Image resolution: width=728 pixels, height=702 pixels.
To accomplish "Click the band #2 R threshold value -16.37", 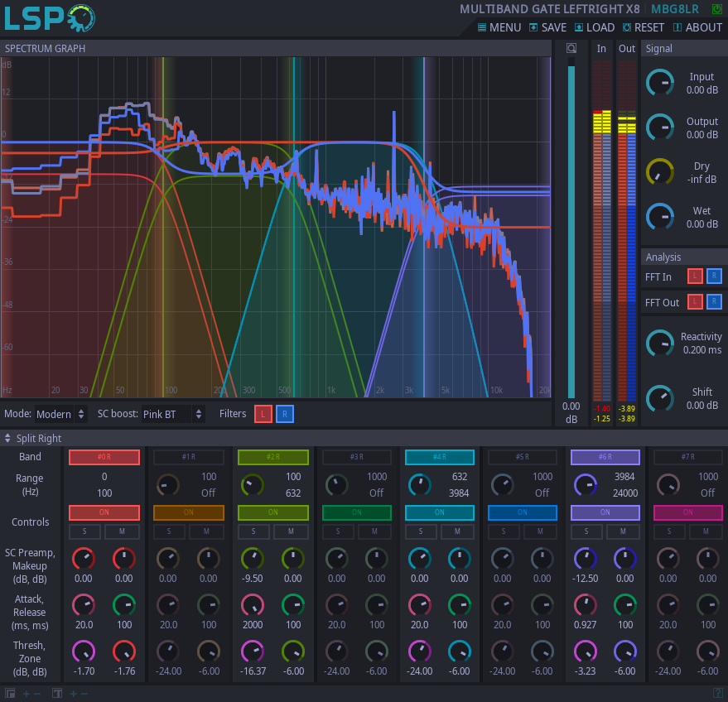I will (x=253, y=671).
